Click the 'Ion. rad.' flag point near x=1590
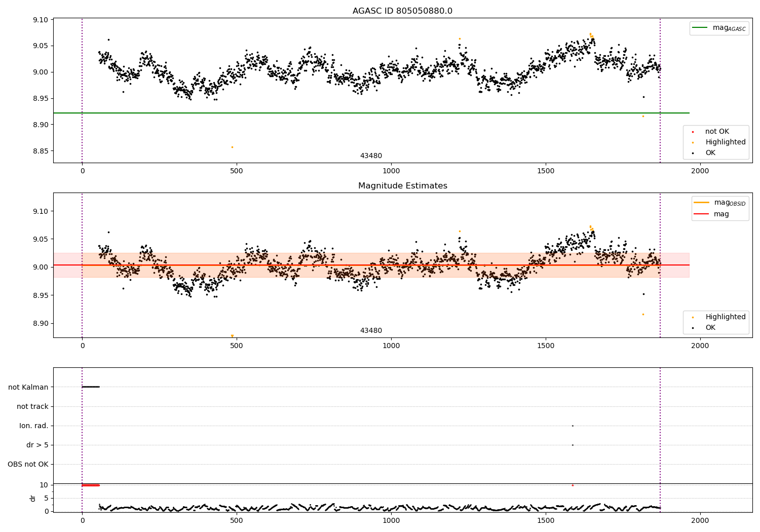 point(573,426)
